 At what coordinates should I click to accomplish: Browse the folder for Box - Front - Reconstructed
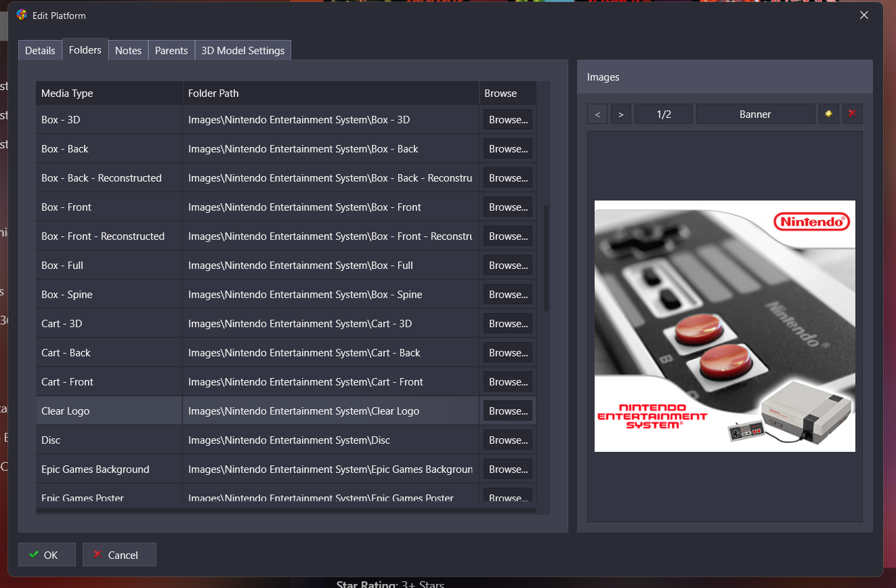coord(508,236)
